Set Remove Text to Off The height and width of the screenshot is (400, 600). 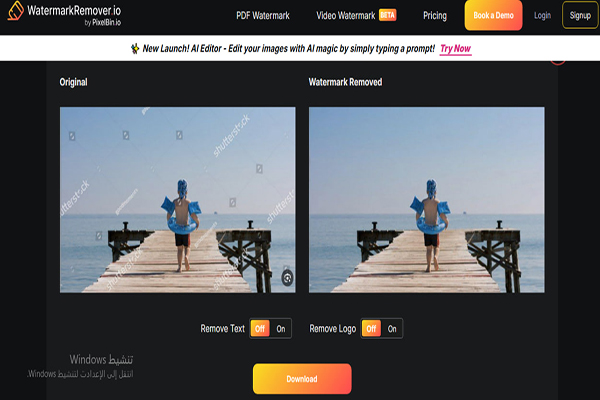click(260, 328)
